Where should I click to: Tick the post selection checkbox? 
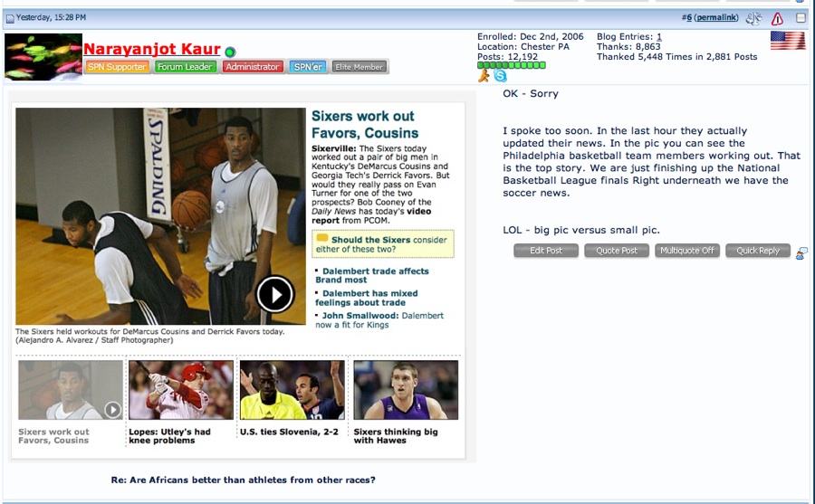tap(801, 18)
